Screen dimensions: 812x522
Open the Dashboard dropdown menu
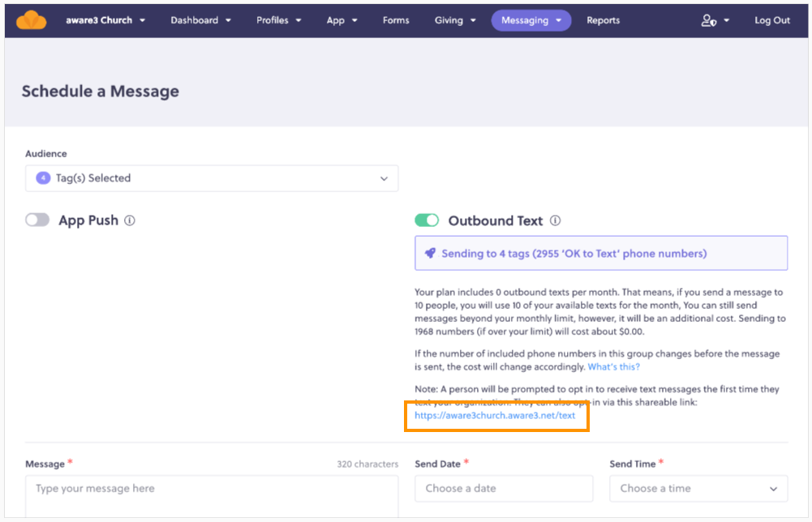[x=201, y=20]
